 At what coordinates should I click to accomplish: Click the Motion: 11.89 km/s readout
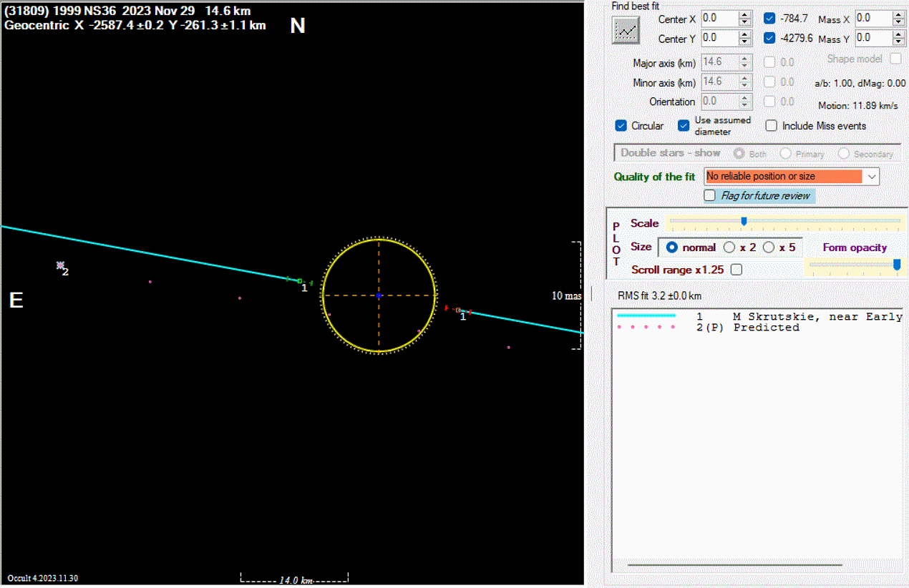click(x=857, y=106)
